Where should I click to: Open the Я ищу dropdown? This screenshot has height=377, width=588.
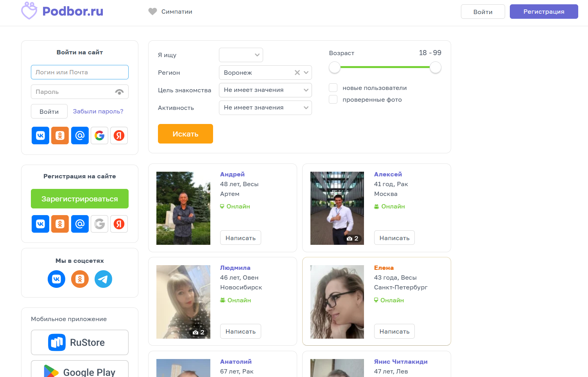(x=241, y=55)
